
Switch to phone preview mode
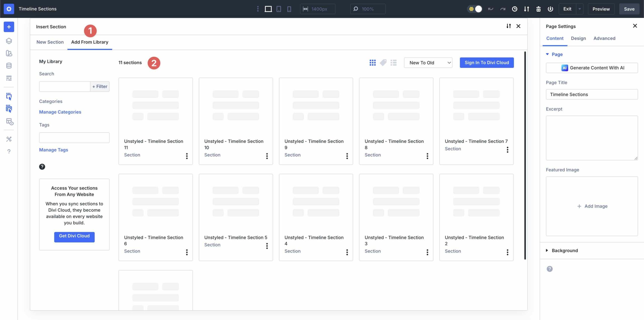[x=289, y=9]
